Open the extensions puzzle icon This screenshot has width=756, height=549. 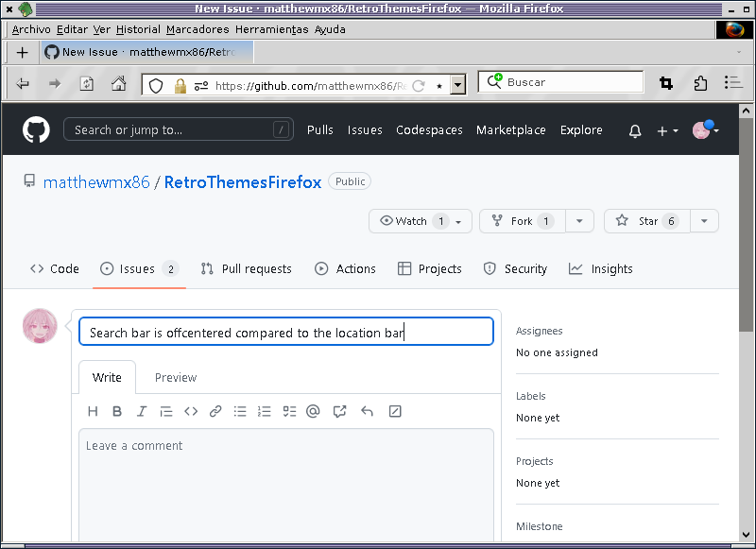[x=700, y=83]
